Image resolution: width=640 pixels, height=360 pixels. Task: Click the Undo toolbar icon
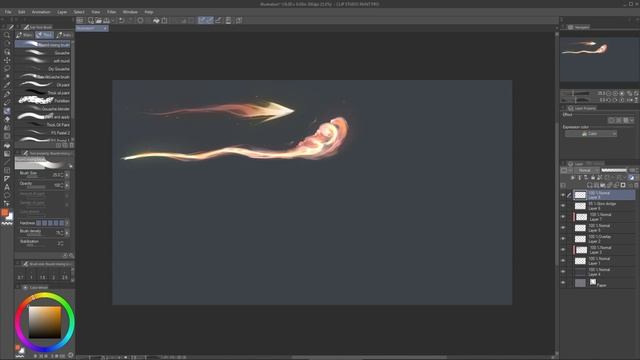[122, 20]
